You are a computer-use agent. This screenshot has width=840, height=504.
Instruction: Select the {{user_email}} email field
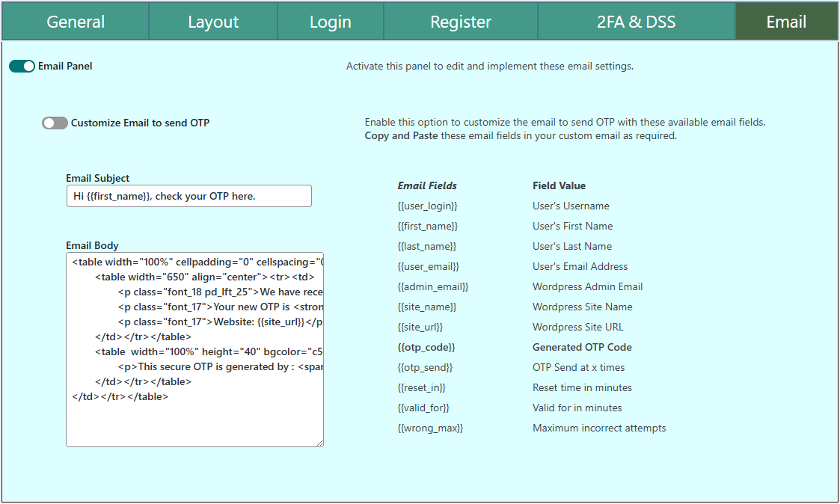point(428,266)
